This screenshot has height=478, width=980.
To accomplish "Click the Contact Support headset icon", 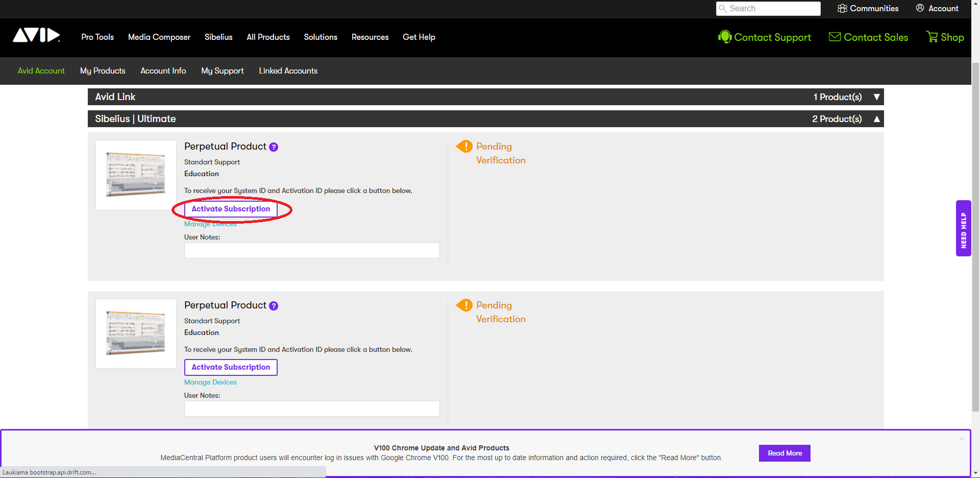I will 725,37.
